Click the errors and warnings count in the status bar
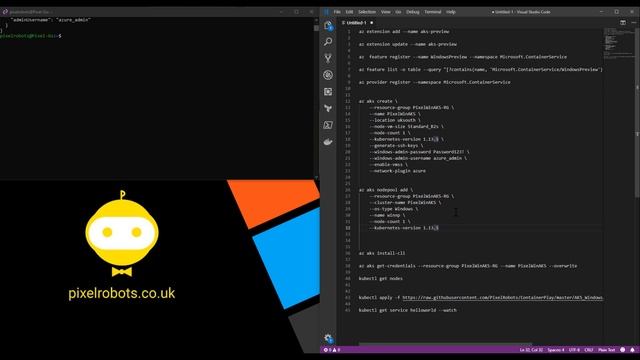640x360 pixels. tap(331, 350)
